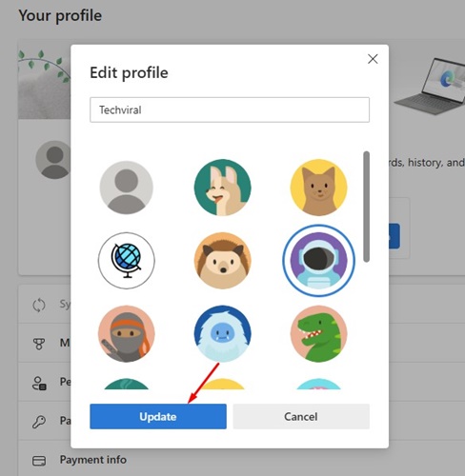Viewport: 465px width, 476px height.
Task: Select the astronaut avatar
Action: pyautogui.click(x=319, y=261)
